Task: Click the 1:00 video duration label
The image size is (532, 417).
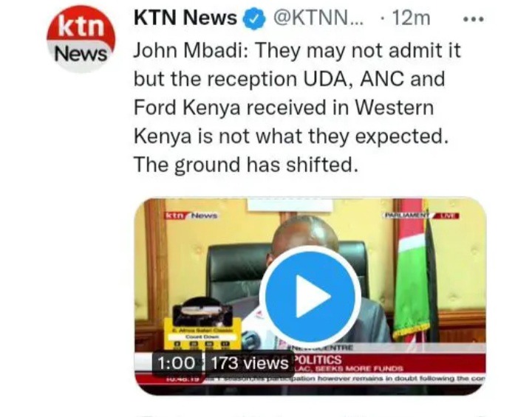Action: click(x=177, y=363)
